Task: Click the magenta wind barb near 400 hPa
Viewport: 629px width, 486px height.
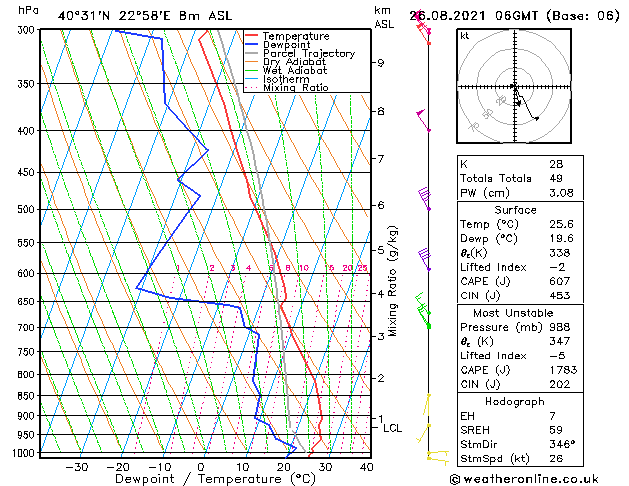Action: tap(423, 120)
